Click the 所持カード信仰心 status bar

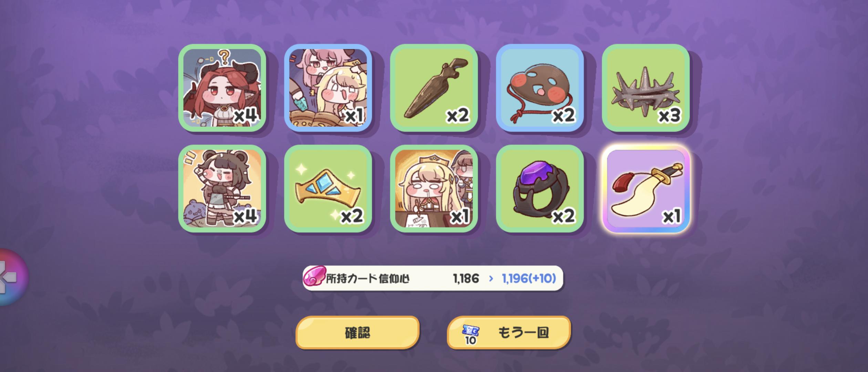[x=433, y=278]
